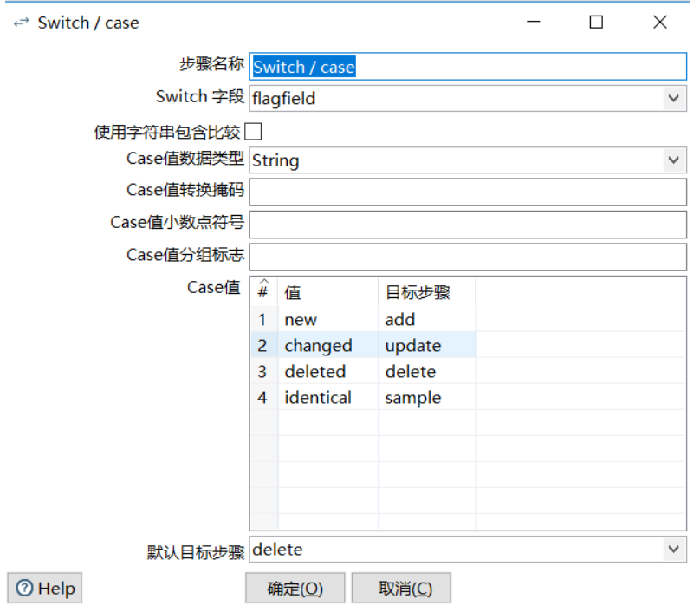700x612 pixels.
Task: Click row number 1 in Case table
Action: (263, 319)
